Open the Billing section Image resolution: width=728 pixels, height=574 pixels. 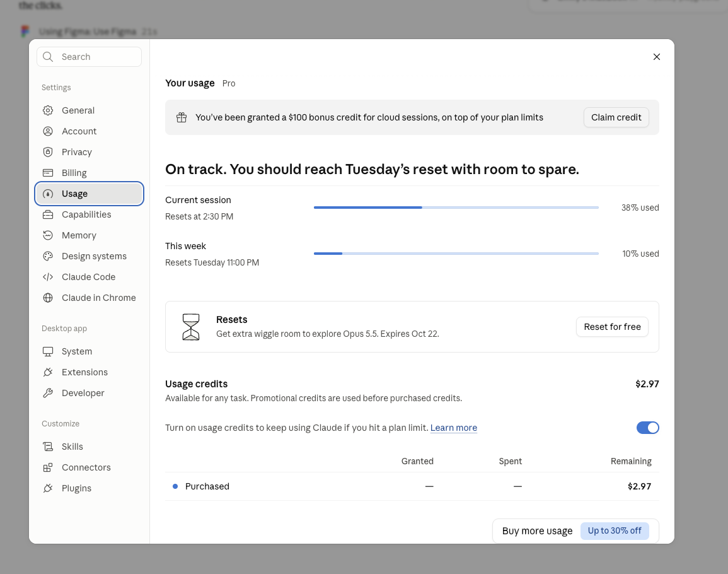tap(89, 173)
